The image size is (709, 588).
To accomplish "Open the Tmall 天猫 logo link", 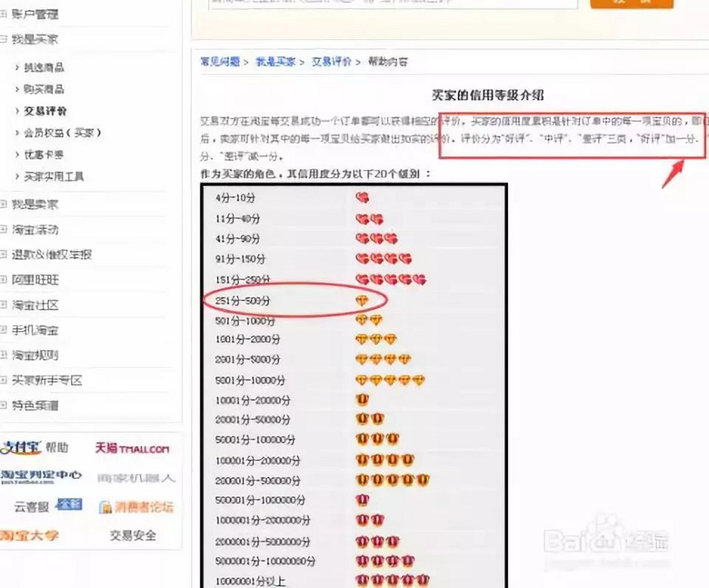I will 132,448.
